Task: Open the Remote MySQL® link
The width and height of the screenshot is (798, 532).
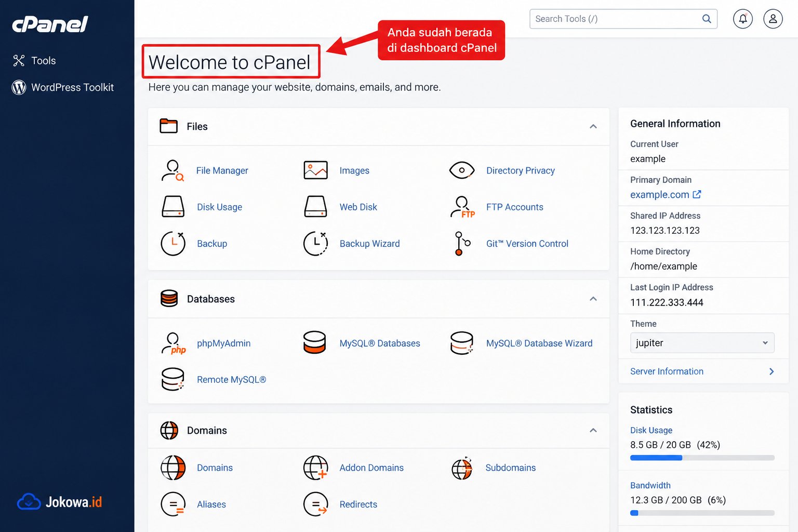Action: [232, 380]
